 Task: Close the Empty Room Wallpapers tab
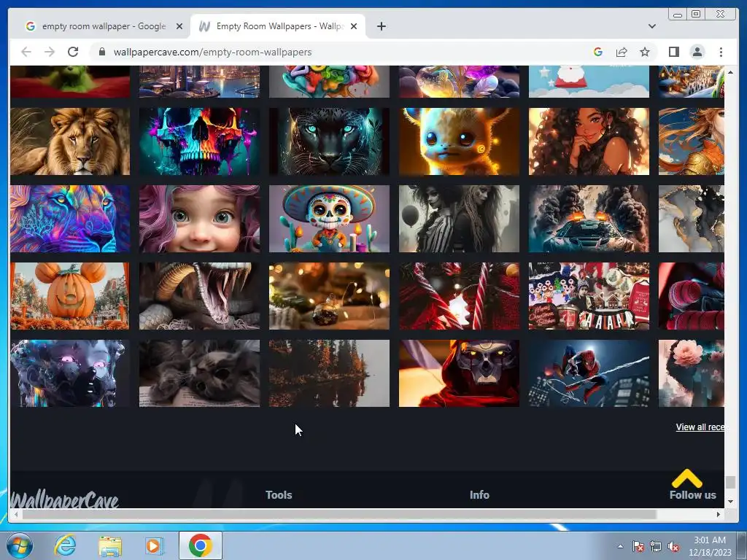point(354,26)
